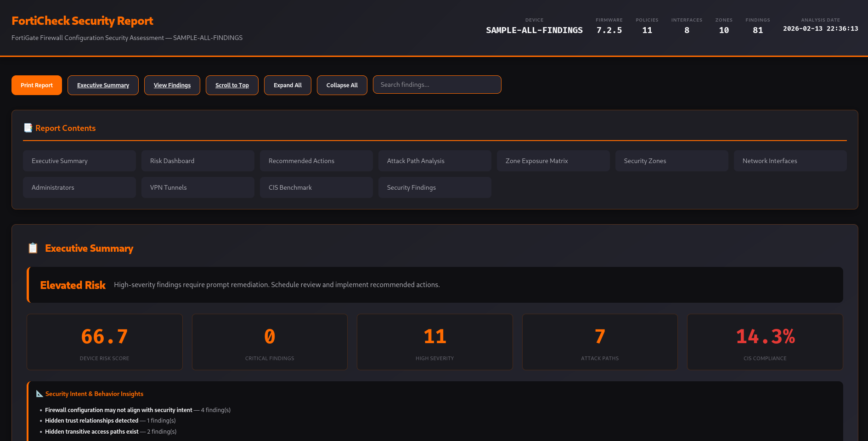This screenshot has height=441, width=868.
Task: Click the FortiGate assessment subtitle text
Action: pos(127,38)
